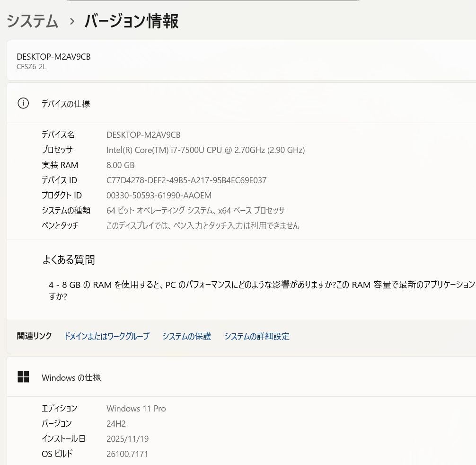
Task: Click the 実装 RAM 8.00 GB value
Action: [x=120, y=165]
